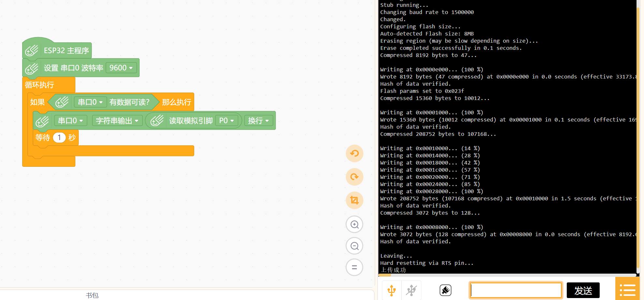Click the redo button on the workspace
Image resolution: width=644 pixels, height=300 pixels.
(354, 177)
